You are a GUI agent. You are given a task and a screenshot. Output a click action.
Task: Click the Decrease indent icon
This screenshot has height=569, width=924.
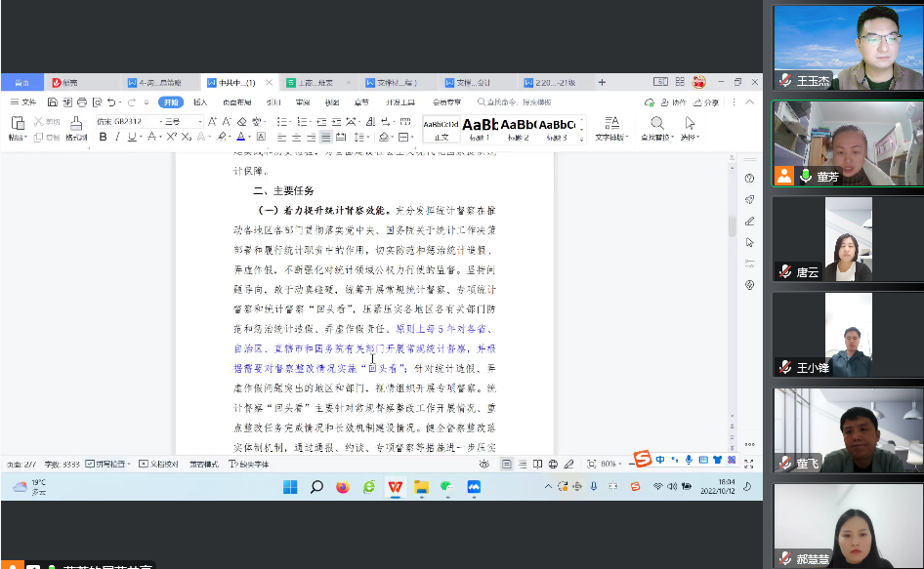click(x=321, y=121)
